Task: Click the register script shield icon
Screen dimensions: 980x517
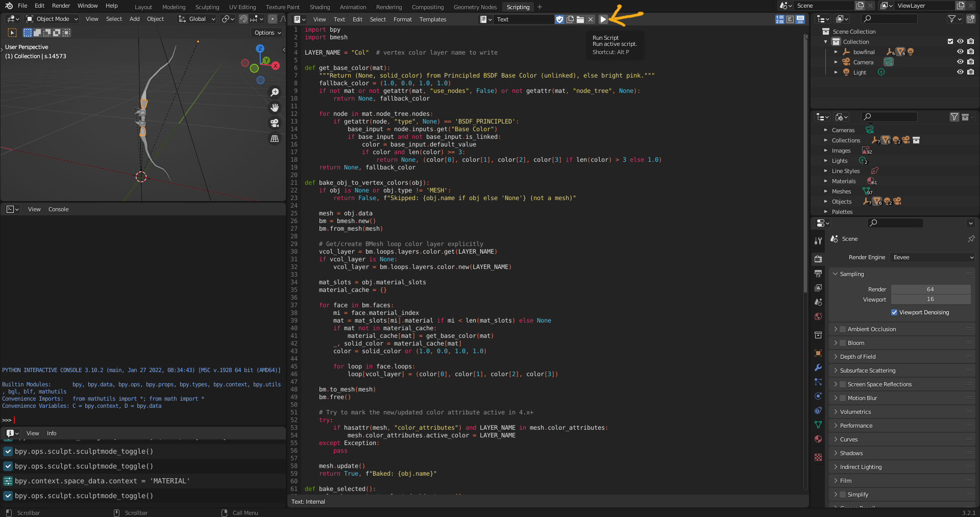Action: [x=560, y=19]
